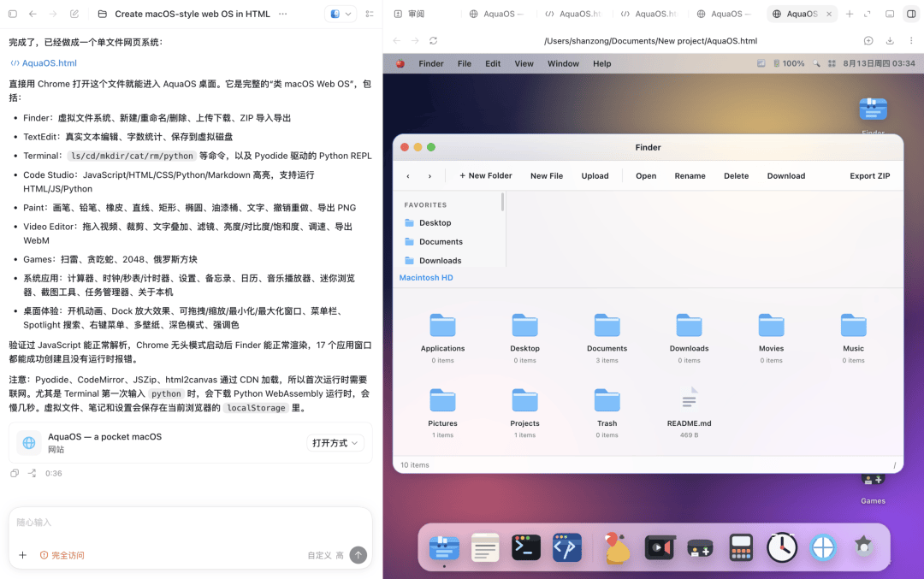Viewport: 924px width, 579px height.
Task: Open Finder from the dock
Action: (x=444, y=547)
